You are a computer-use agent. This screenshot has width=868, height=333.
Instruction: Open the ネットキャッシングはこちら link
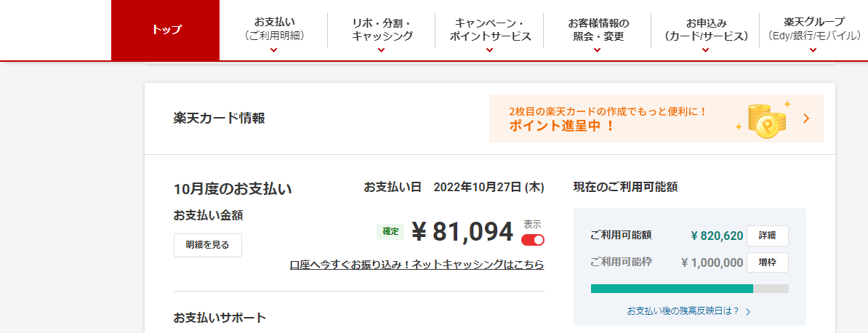pos(417,265)
